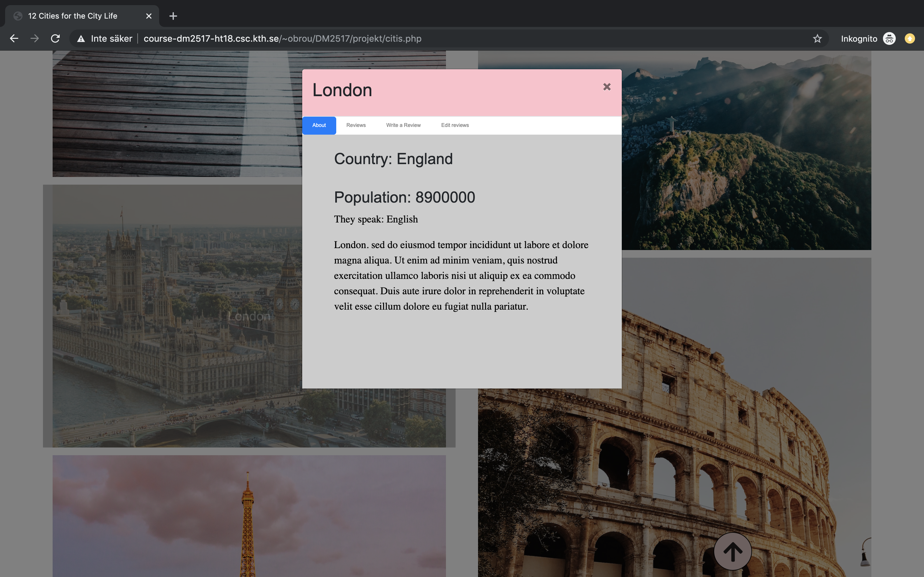Switch to the Reviews tab

[356, 125]
